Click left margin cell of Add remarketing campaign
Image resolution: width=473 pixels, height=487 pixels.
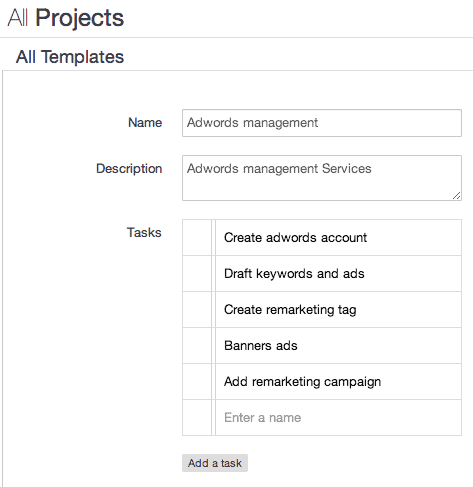tap(197, 381)
